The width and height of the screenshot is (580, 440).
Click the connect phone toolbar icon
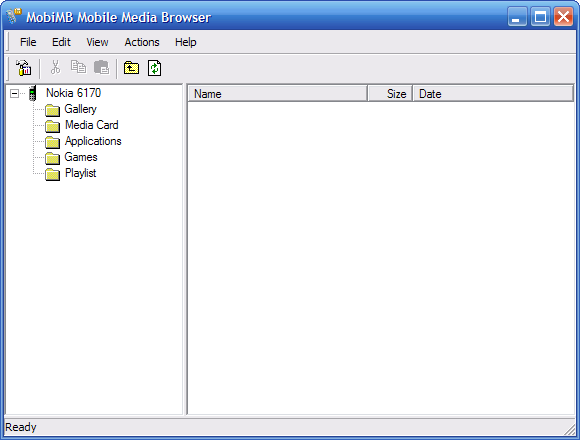(x=24, y=68)
